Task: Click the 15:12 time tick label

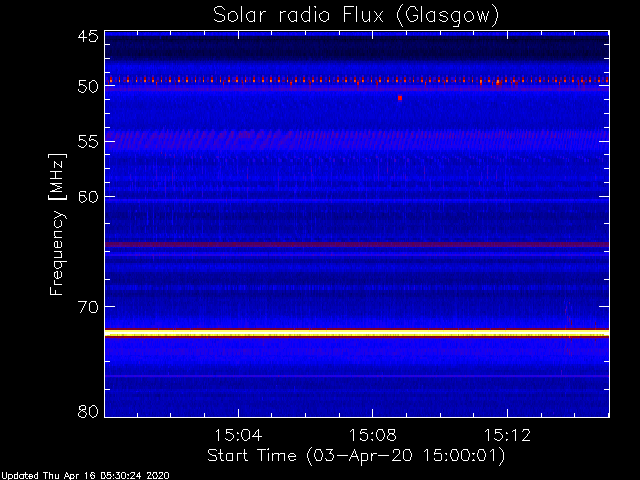Action: pos(507,435)
